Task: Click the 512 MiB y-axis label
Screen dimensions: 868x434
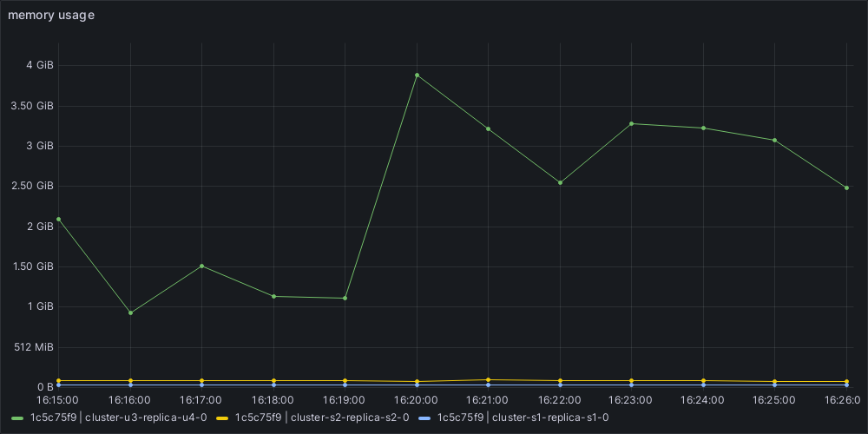Action: click(x=35, y=347)
